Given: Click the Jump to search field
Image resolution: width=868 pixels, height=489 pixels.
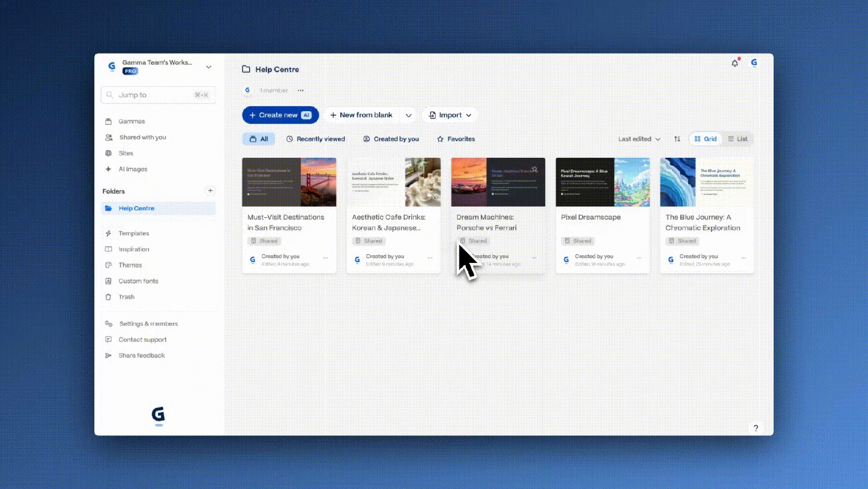Looking at the screenshot, I should pyautogui.click(x=158, y=95).
